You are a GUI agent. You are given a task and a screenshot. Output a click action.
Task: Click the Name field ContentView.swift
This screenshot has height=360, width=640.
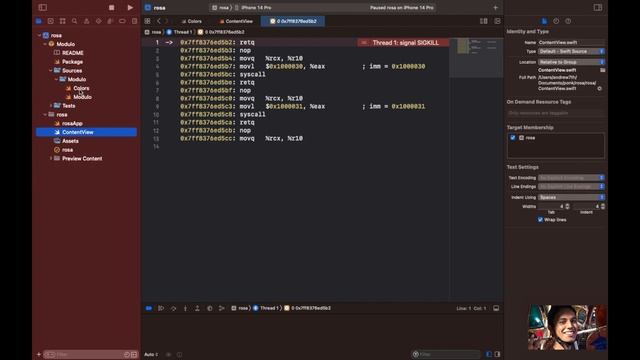coord(571,42)
